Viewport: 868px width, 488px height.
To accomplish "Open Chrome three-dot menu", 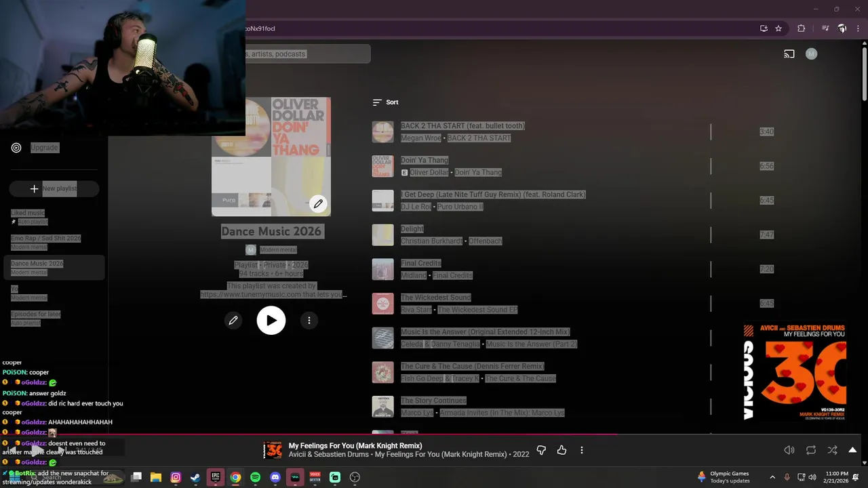I will (x=857, y=28).
